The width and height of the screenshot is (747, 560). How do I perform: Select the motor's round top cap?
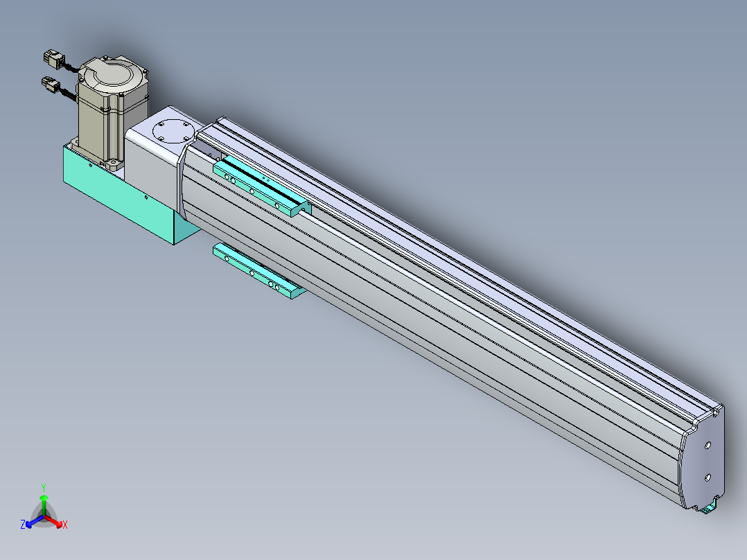113,74
